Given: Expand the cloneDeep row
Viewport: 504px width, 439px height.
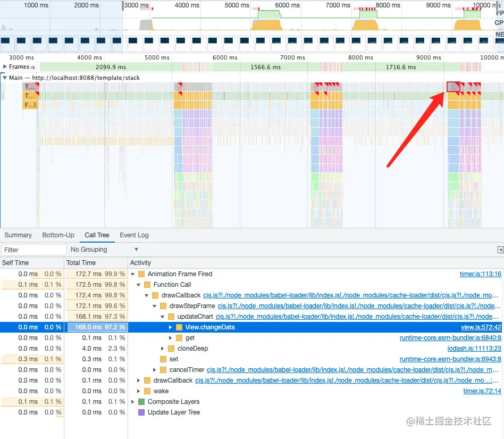Looking at the screenshot, I should click(x=162, y=349).
